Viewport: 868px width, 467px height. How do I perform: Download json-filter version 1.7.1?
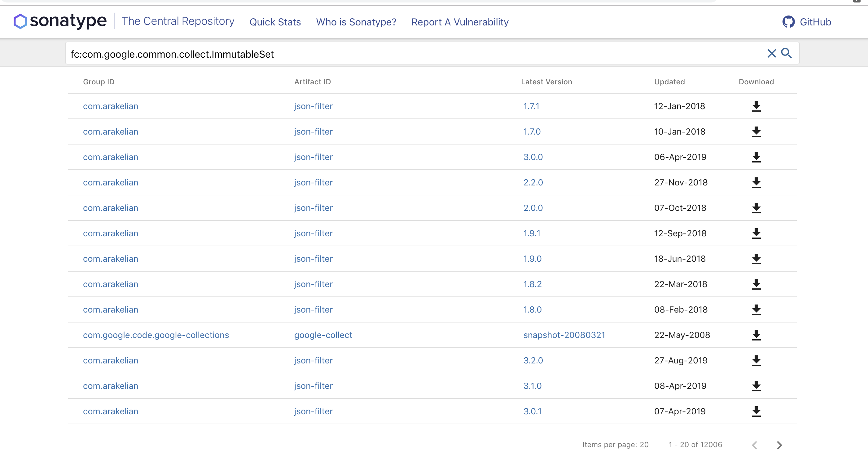(756, 106)
